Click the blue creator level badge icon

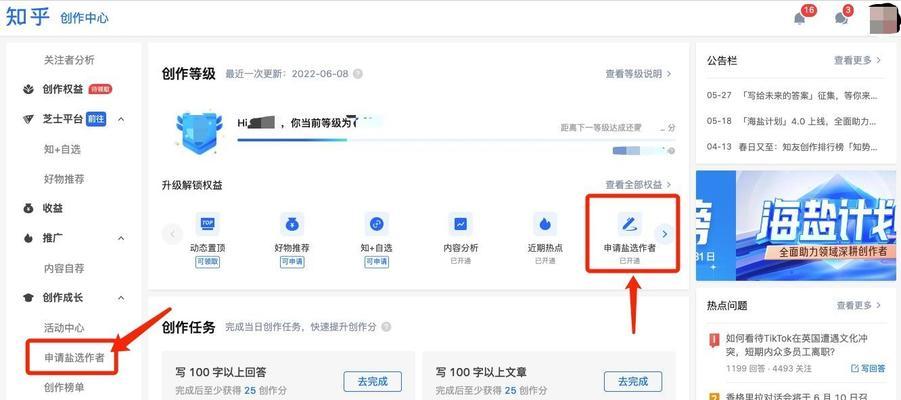198,132
